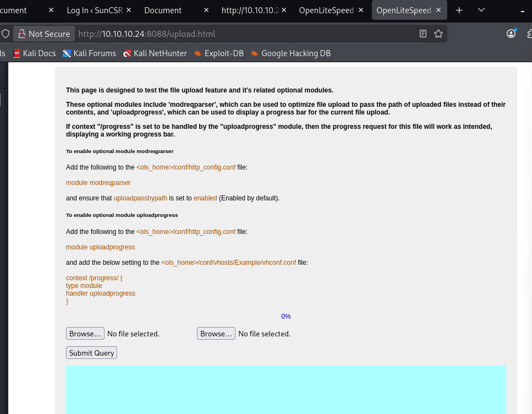Bookmark this page with the star icon
The height and width of the screenshot is (414, 532).
click(438, 34)
